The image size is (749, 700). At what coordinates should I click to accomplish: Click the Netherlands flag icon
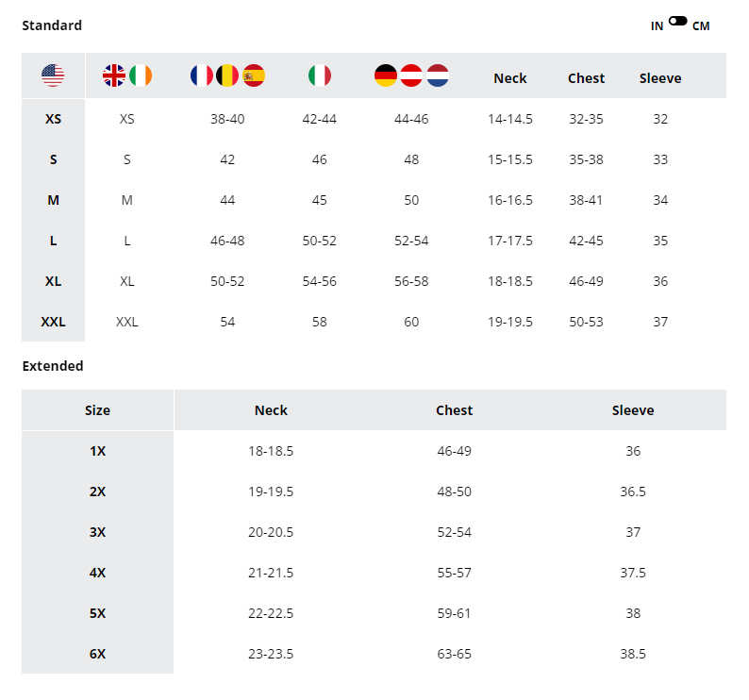click(x=438, y=75)
